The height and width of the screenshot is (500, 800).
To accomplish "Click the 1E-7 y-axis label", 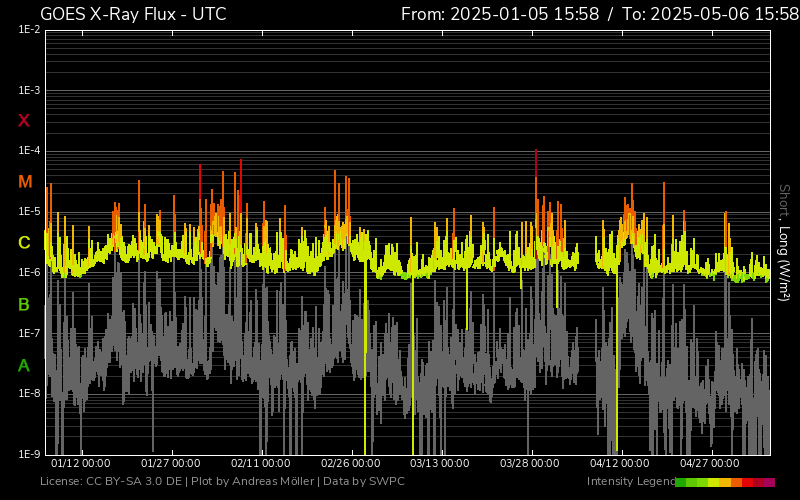I will (x=29, y=333).
